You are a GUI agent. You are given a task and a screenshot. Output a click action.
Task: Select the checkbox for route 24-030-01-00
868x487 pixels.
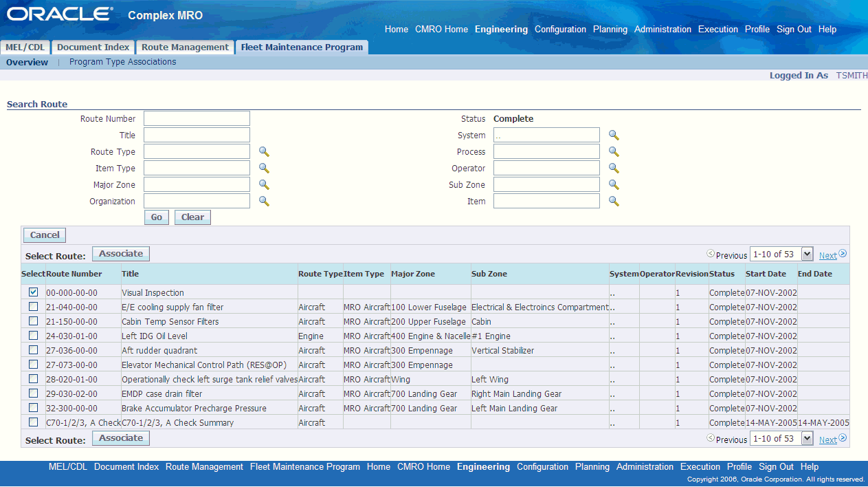pyautogui.click(x=33, y=335)
